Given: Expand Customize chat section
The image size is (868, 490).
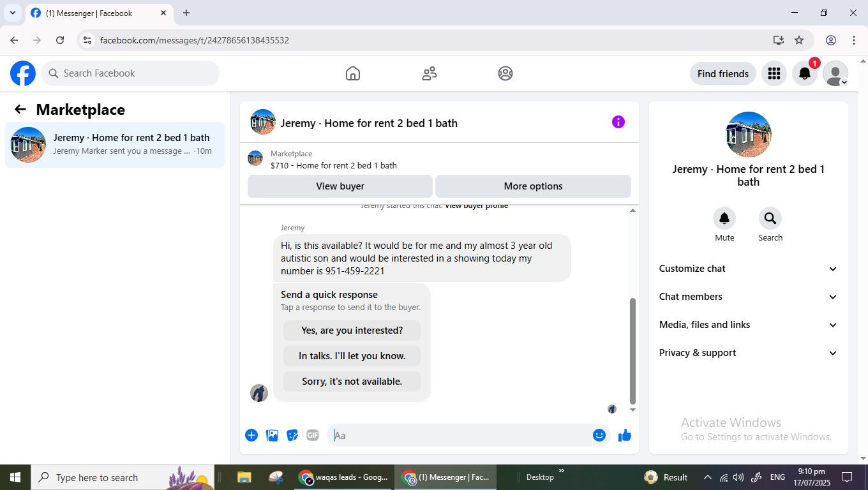Looking at the screenshot, I should click(748, 269).
